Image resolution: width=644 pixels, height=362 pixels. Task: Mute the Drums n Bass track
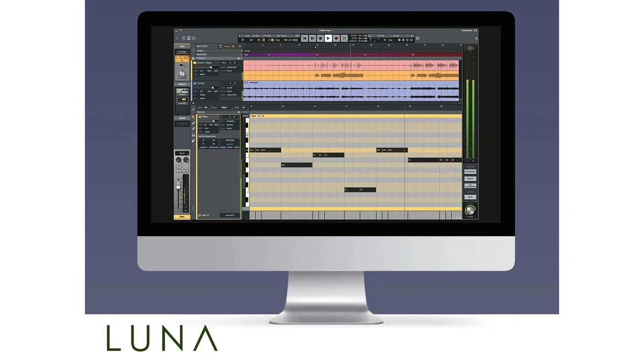[235, 63]
